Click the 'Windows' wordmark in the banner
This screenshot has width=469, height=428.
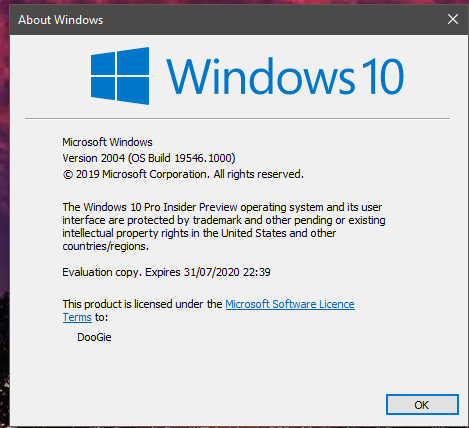click(x=260, y=76)
